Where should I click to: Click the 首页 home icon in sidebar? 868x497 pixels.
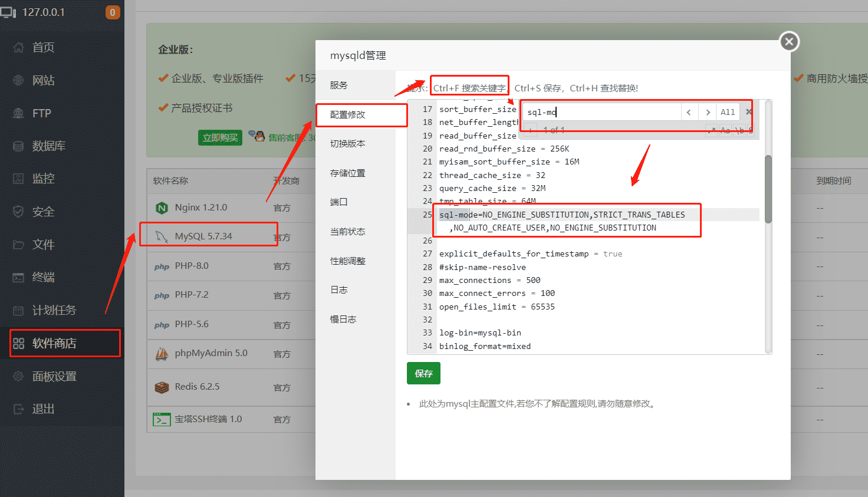point(18,47)
